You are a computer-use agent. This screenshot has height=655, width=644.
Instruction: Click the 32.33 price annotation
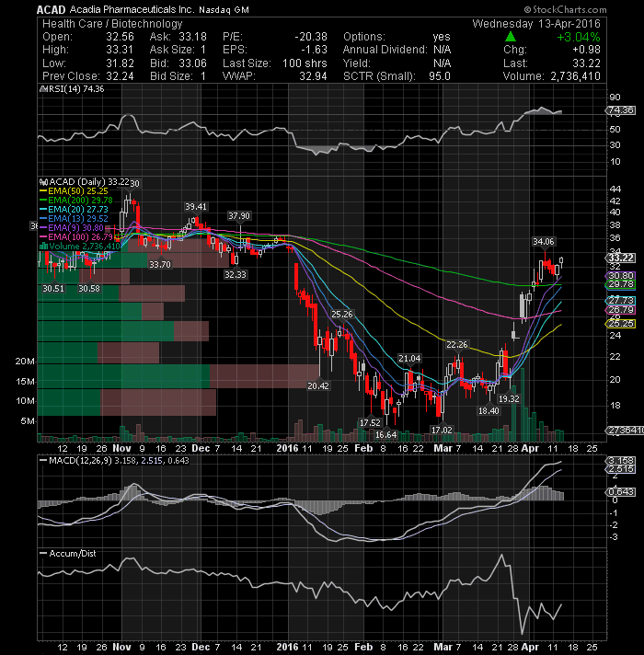tap(236, 274)
